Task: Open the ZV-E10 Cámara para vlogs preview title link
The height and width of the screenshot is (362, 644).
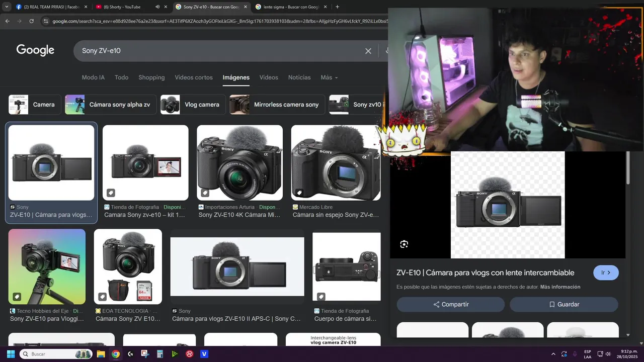Action: coord(485,273)
